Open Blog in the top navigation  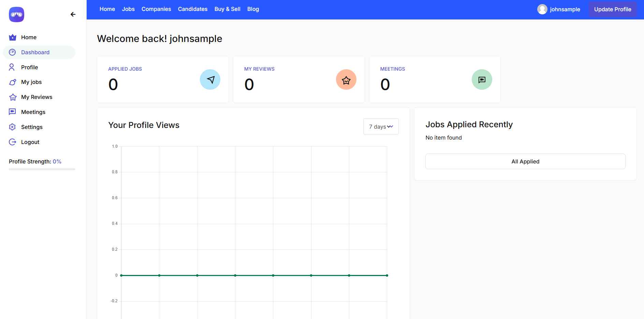[x=253, y=9]
